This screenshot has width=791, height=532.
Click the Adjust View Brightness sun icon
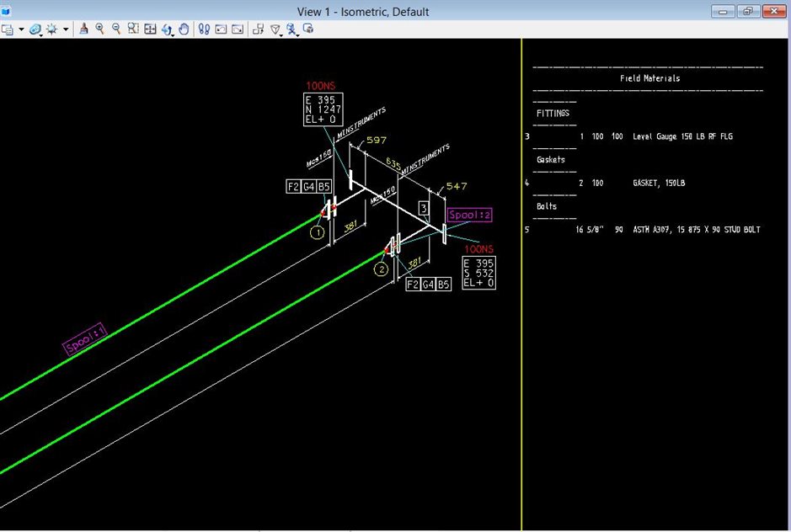pyautogui.click(x=51, y=29)
